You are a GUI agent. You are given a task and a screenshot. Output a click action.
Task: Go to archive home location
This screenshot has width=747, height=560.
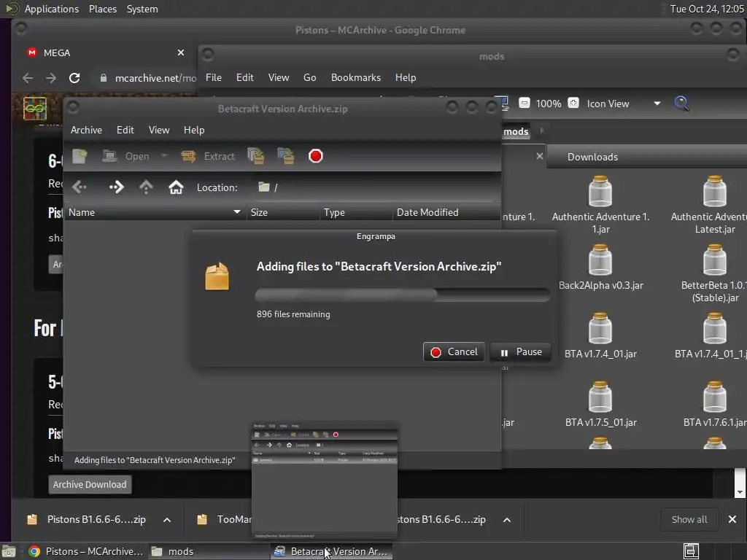pos(176,187)
